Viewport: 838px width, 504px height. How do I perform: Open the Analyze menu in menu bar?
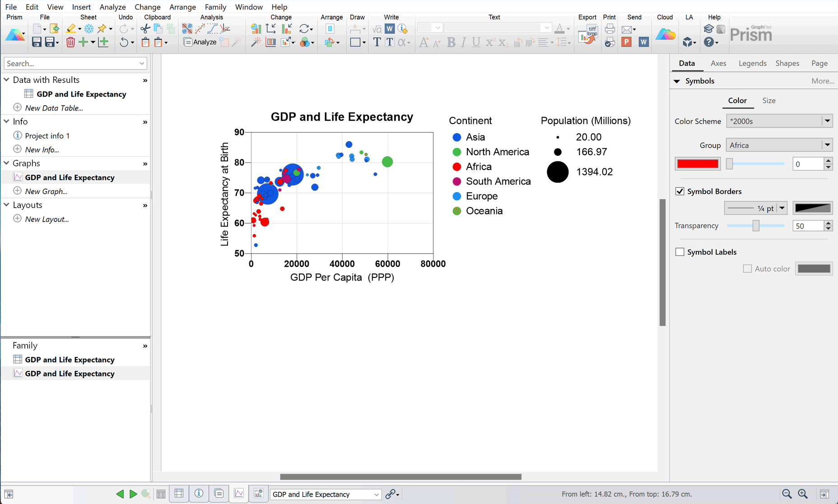(x=112, y=7)
